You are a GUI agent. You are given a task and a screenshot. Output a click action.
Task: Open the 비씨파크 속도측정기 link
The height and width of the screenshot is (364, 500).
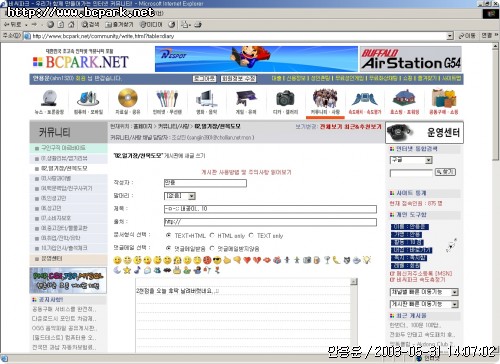[418, 280]
